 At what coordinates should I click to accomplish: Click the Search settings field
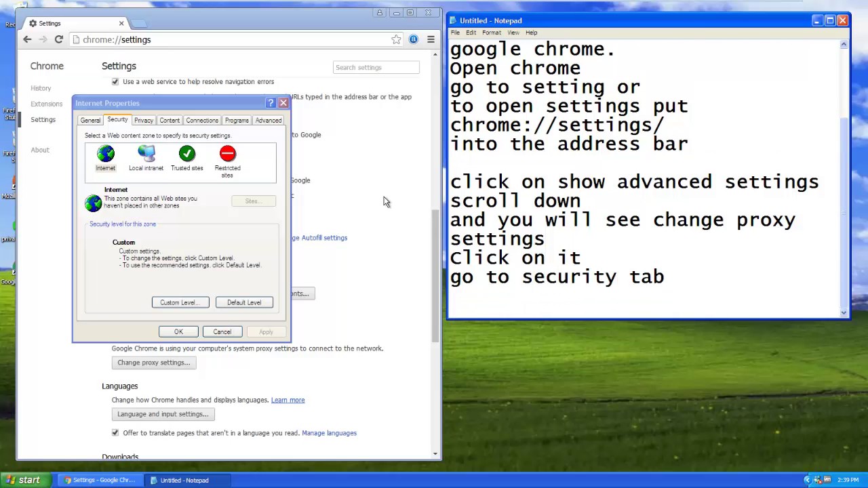(376, 67)
